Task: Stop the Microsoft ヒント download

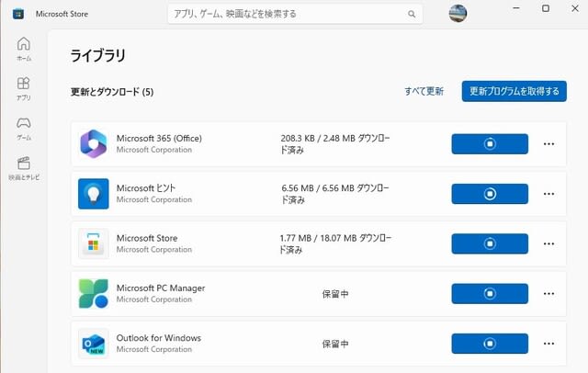Action: click(490, 194)
